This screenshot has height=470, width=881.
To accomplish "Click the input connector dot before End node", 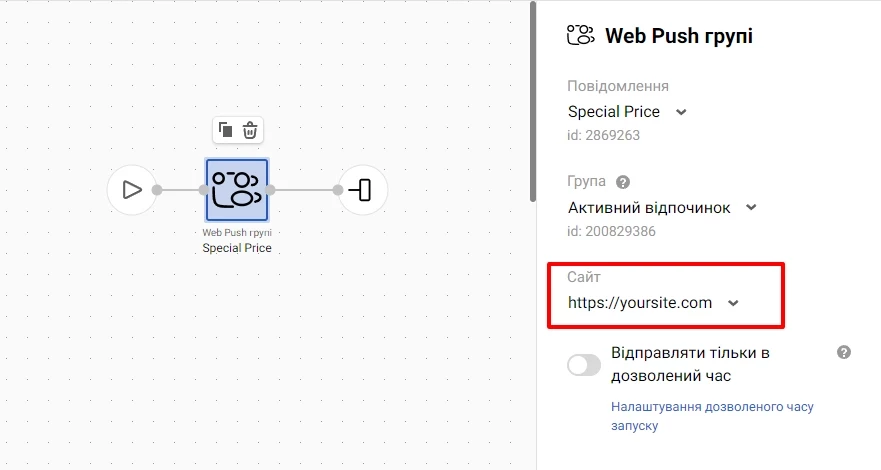I will point(339,190).
